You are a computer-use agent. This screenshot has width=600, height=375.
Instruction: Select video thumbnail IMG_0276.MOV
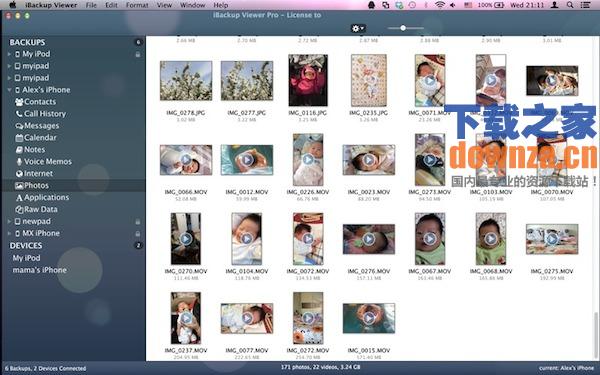[369, 239]
